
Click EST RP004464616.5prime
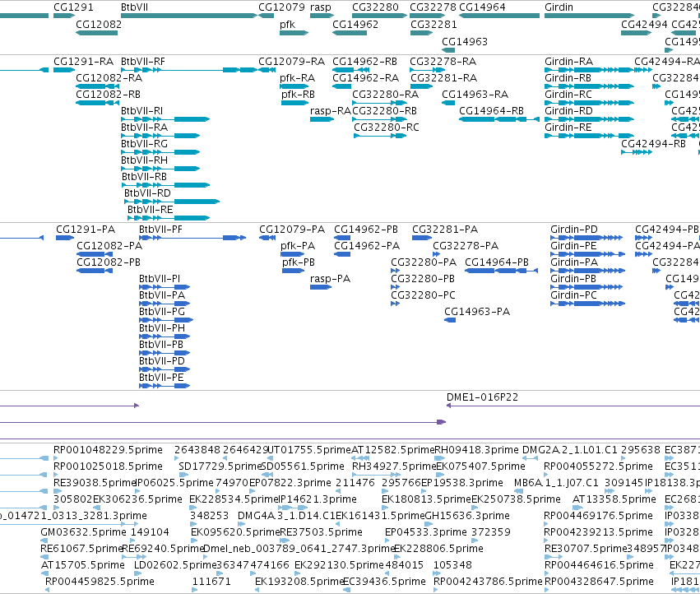(546, 573)
